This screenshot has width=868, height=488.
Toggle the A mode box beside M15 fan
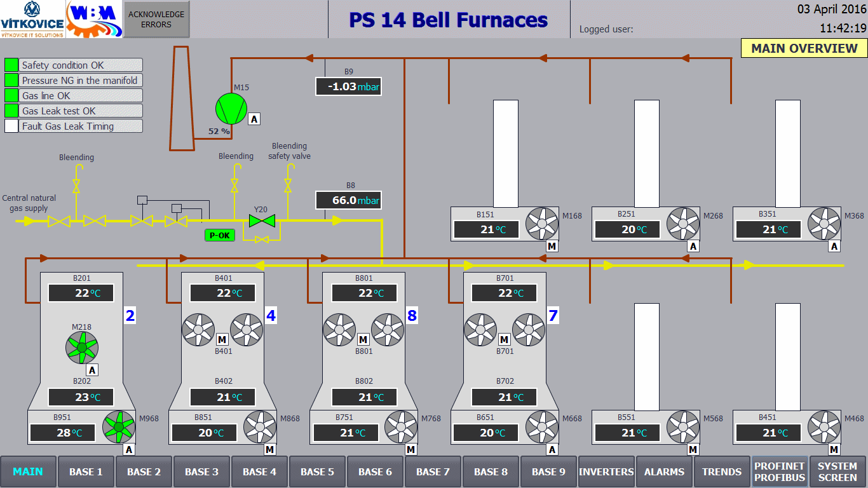(254, 119)
